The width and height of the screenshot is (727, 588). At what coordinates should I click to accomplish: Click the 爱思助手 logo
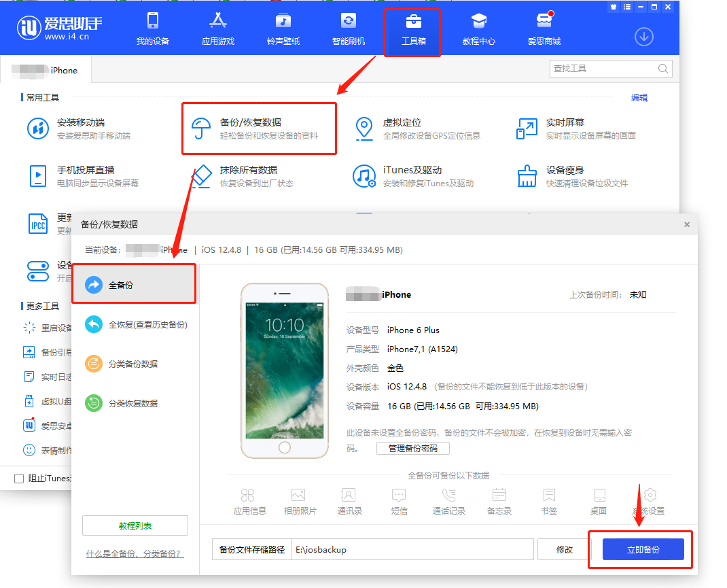click(59, 28)
